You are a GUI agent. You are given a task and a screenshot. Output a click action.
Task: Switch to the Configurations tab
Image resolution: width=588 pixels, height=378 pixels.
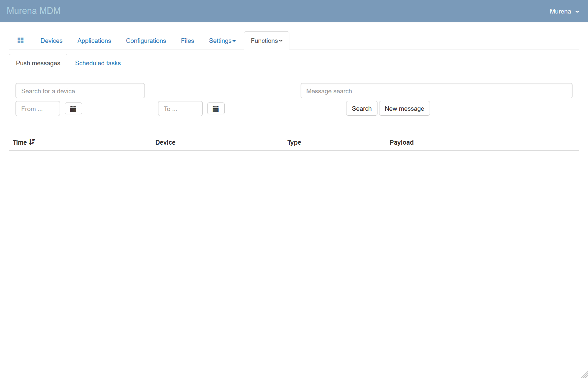(146, 41)
